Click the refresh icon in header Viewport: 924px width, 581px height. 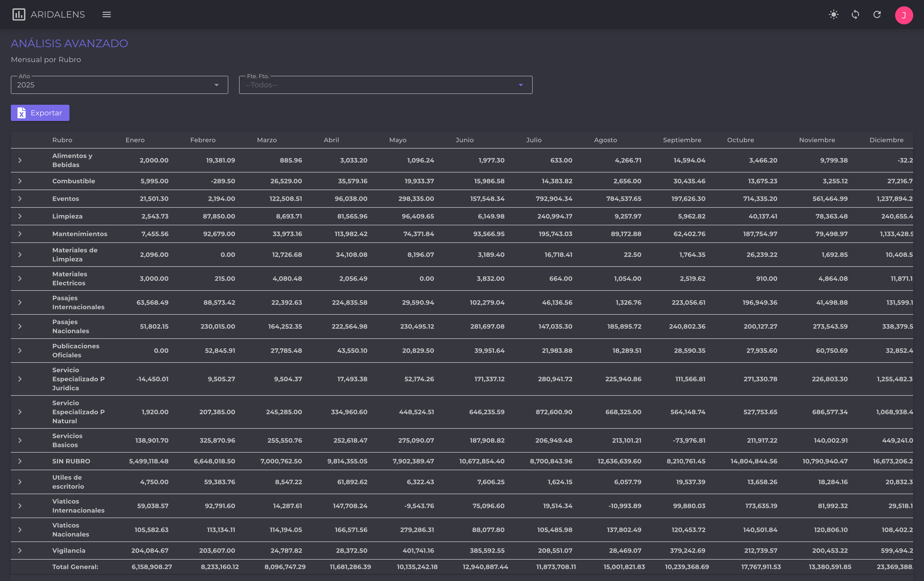pyautogui.click(x=877, y=15)
